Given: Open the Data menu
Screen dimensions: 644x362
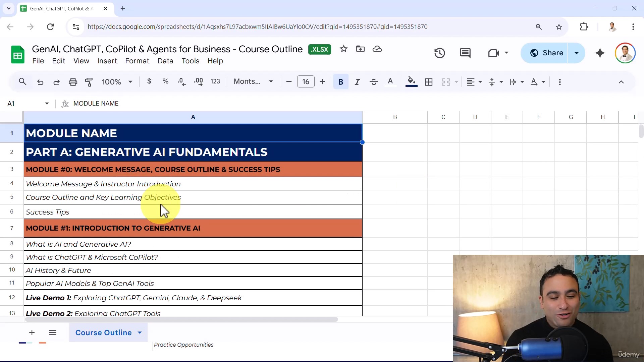Looking at the screenshot, I should [165, 61].
